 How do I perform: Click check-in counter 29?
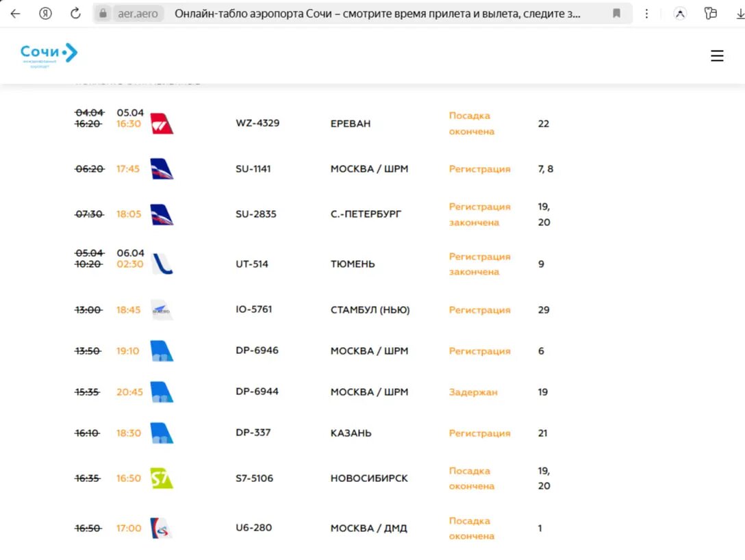click(544, 309)
